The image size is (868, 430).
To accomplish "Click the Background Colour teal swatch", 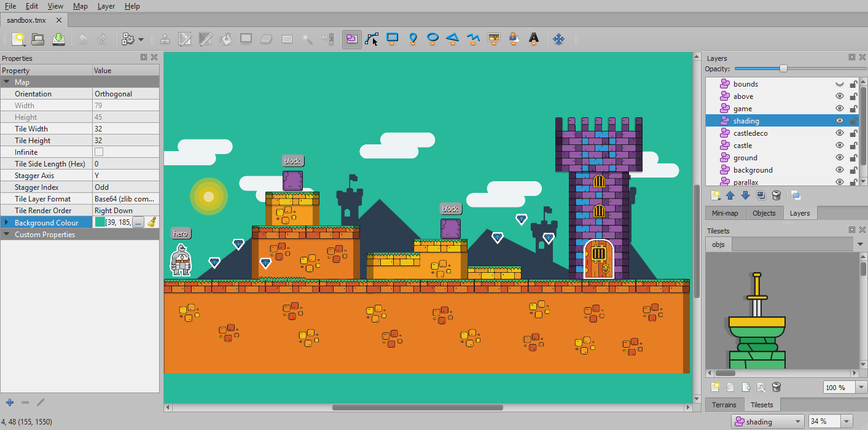I will [100, 222].
